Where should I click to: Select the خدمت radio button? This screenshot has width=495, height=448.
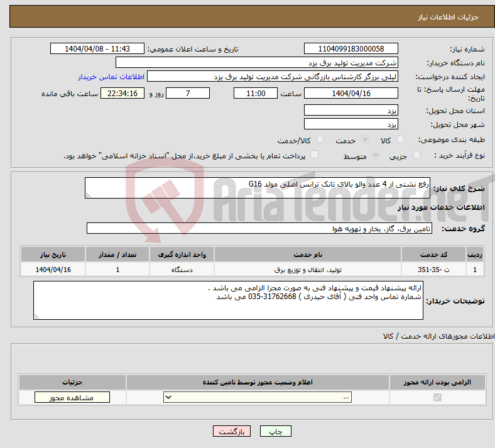coord(365,139)
